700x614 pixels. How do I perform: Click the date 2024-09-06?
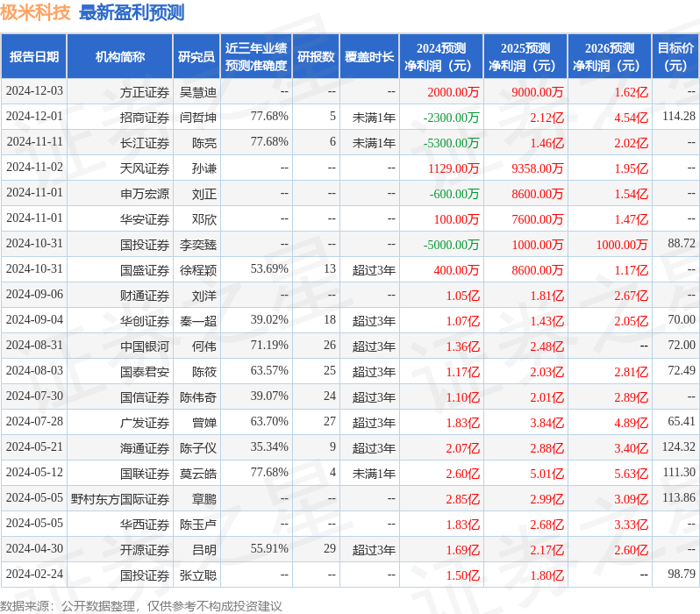[x=34, y=294]
